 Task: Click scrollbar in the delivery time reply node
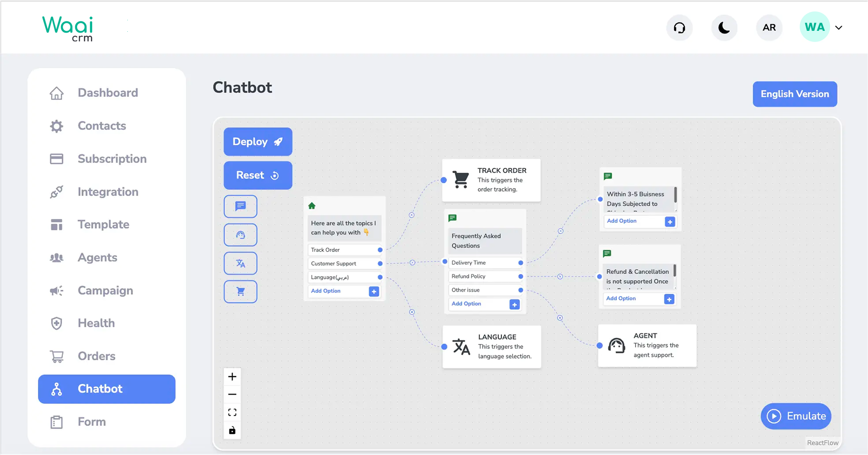[675, 195]
